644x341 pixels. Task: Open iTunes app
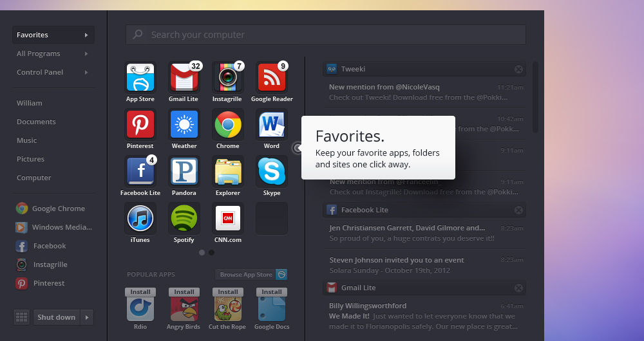click(140, 218)
